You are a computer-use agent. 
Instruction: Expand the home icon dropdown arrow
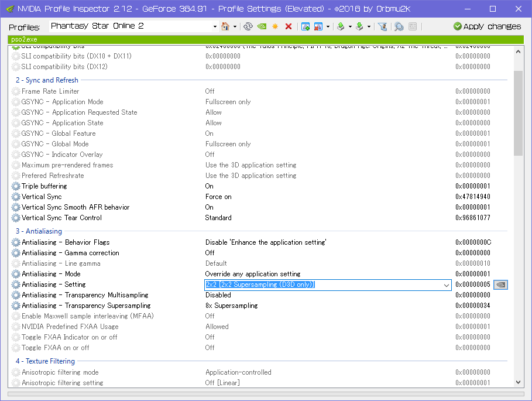point(235,26)
